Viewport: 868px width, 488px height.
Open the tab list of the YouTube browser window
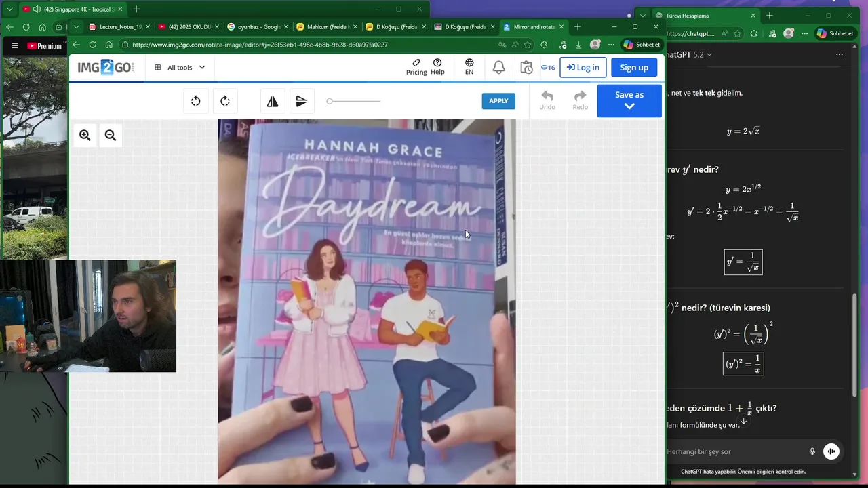coord(9,9)
